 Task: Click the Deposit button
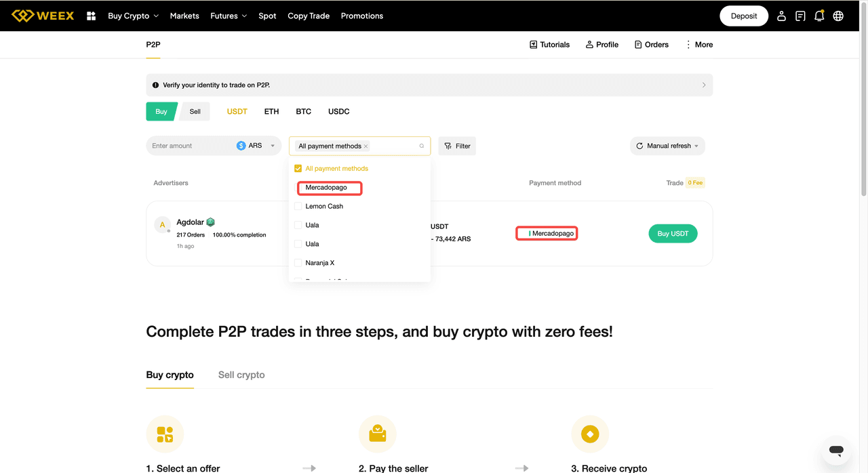pyautogui.click(x=743, y=16)
